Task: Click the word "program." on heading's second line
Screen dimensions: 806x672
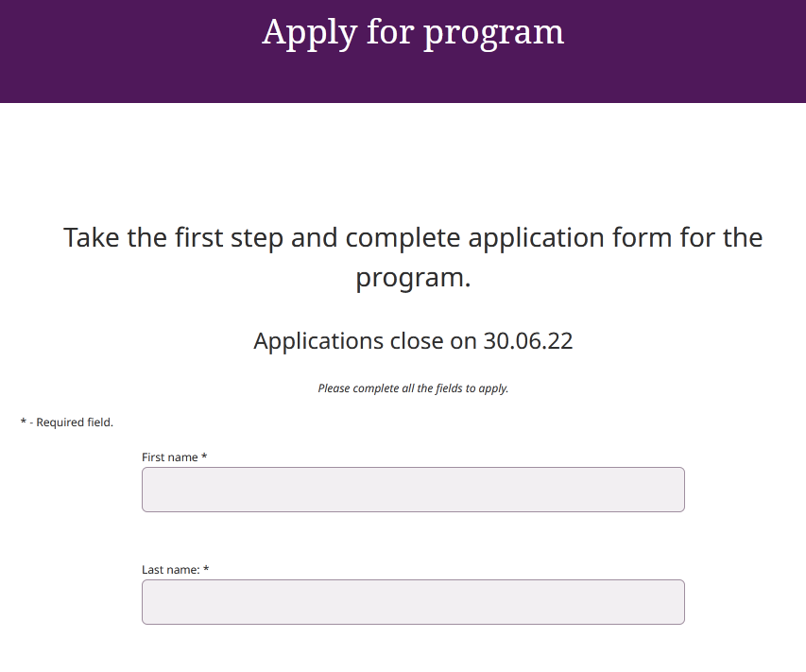Action: click(x=413, y=278)
